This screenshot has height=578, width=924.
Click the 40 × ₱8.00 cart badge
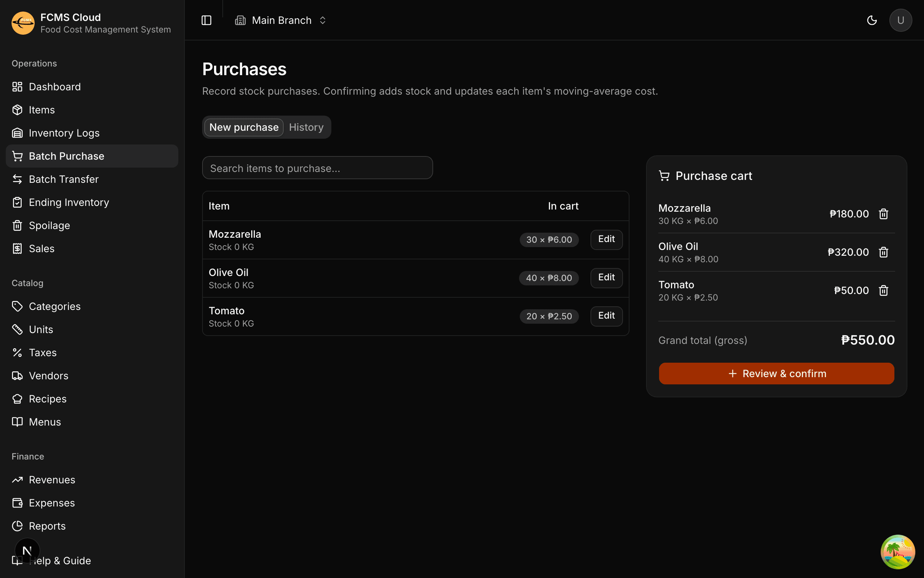(549, 278)
